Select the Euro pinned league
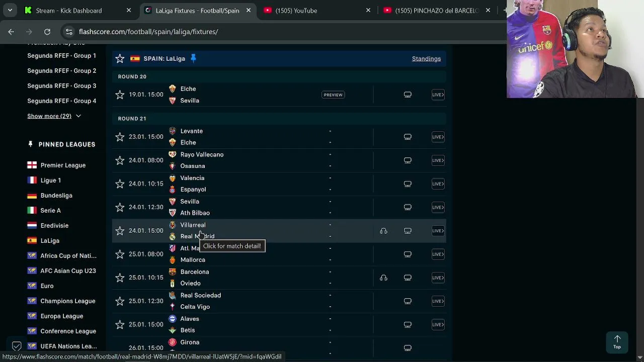 click(x=47, y=286)
